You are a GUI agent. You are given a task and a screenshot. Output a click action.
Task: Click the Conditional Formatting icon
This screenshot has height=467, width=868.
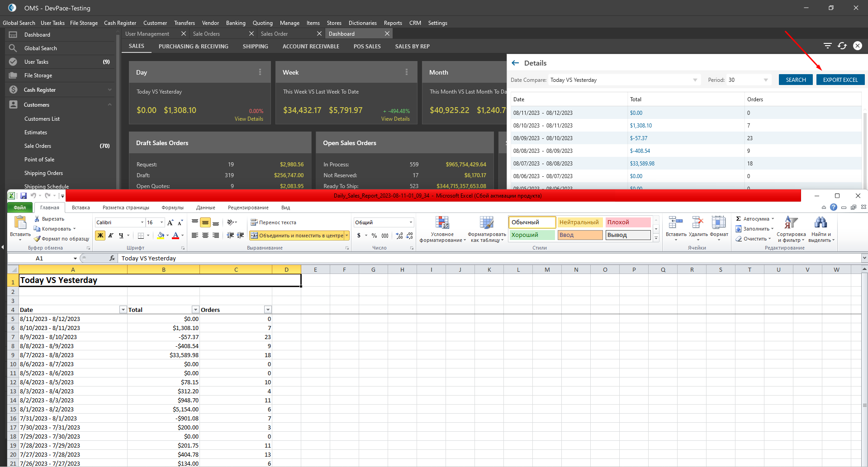click(x=442, y=222)
